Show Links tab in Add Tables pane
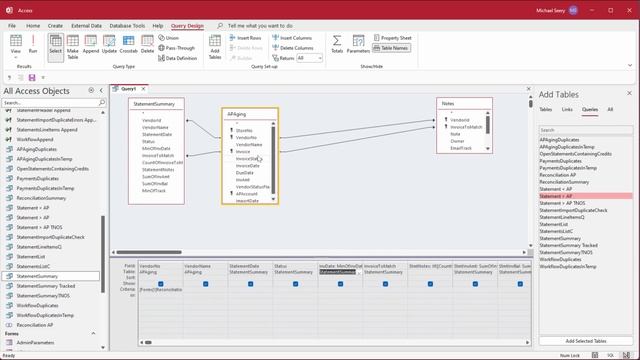This screenshot has width=640, height=360. 567,109
